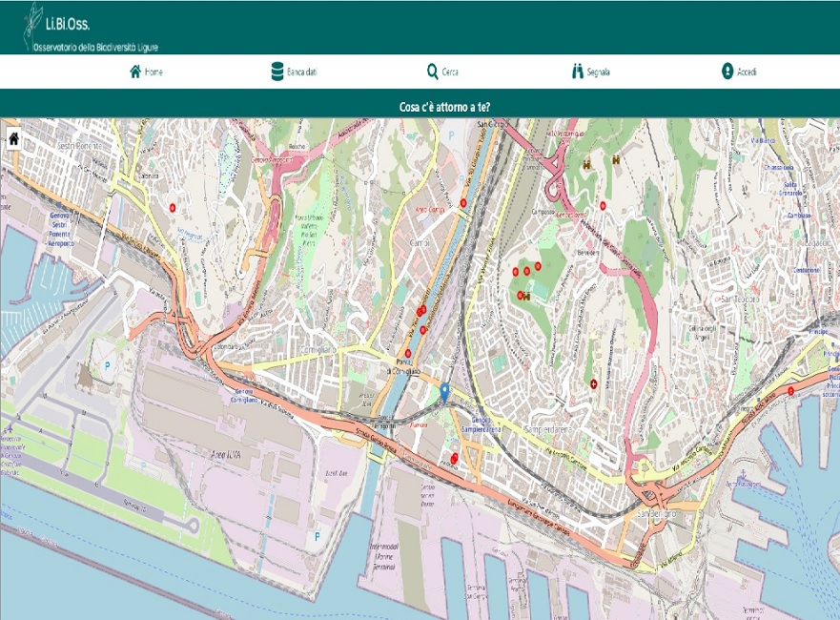
Task: Select the red marker cluster along Polcevera river
Action: pos(421,310)
